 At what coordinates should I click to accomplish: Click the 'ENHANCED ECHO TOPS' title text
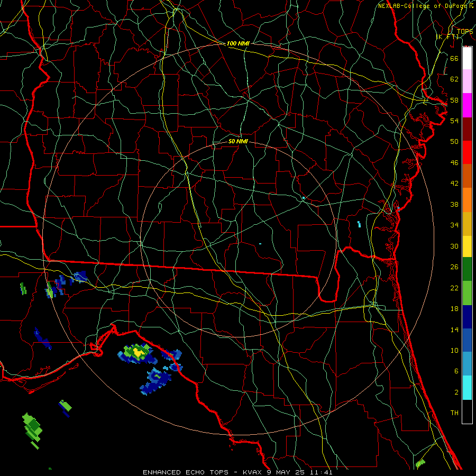click(186, 472)
